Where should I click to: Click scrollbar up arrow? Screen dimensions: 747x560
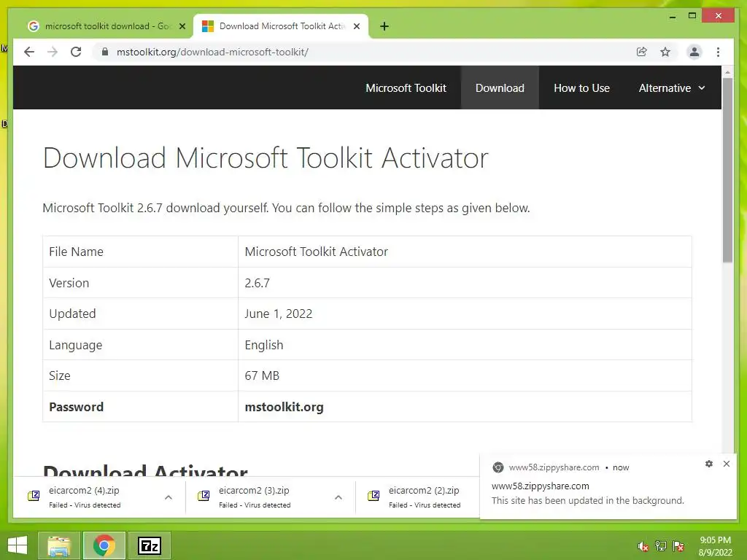tap(727, 72)
